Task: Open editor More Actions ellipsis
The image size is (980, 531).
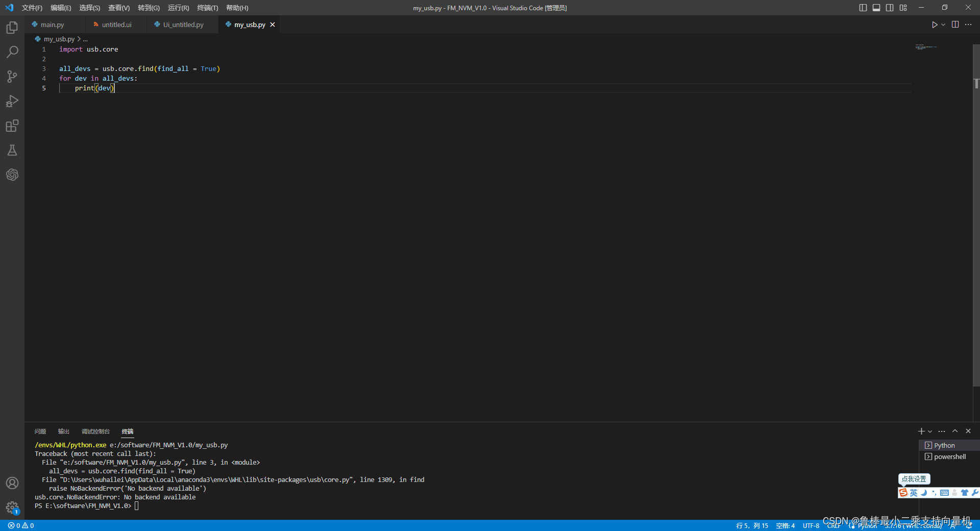Action: point(968,25)
